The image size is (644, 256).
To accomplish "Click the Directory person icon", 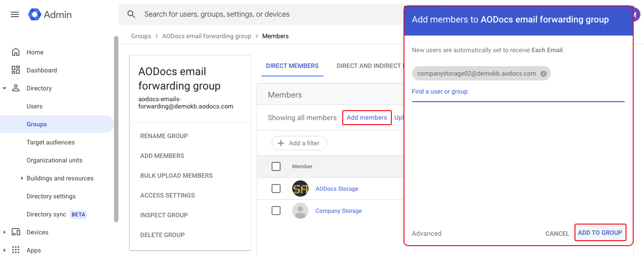I will pos(16,88).
